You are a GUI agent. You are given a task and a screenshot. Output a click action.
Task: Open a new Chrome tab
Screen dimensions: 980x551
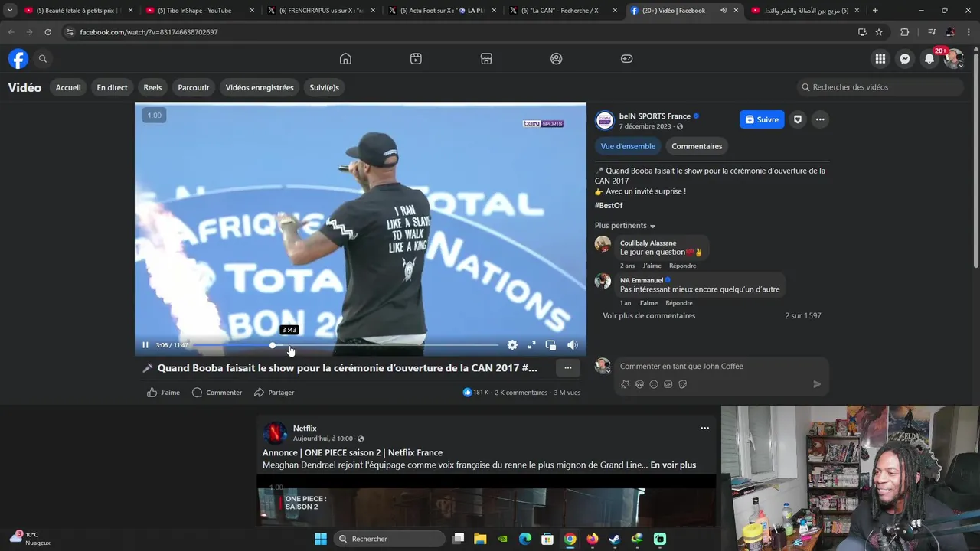pos(875,11)
